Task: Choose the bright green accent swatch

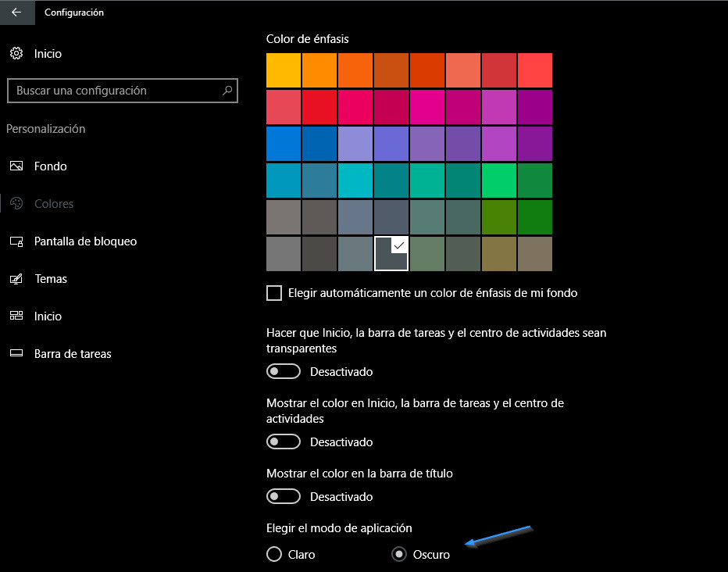Action: pos(498,181)
